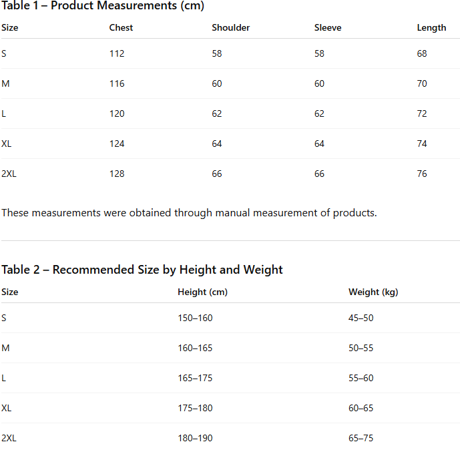The width and height of the screenshot is (460, 476).
Task: Click the weight range 60–65
Action: click(361, 408)
